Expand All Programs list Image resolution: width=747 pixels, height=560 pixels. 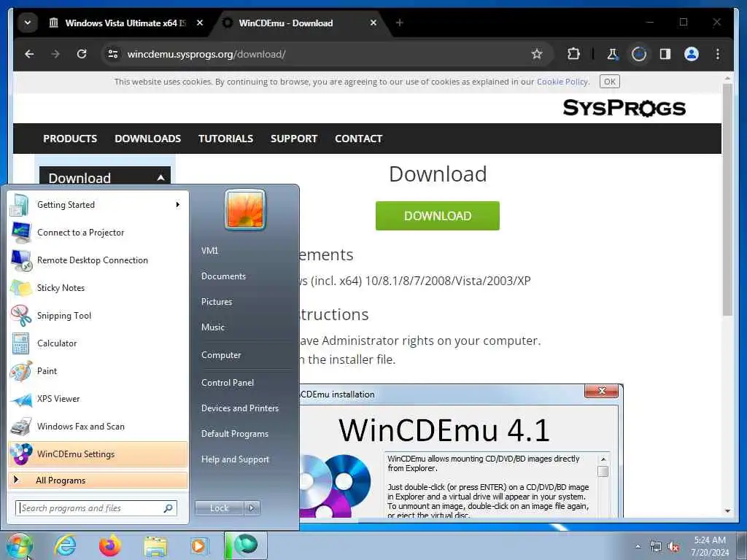tap(98, 480)
